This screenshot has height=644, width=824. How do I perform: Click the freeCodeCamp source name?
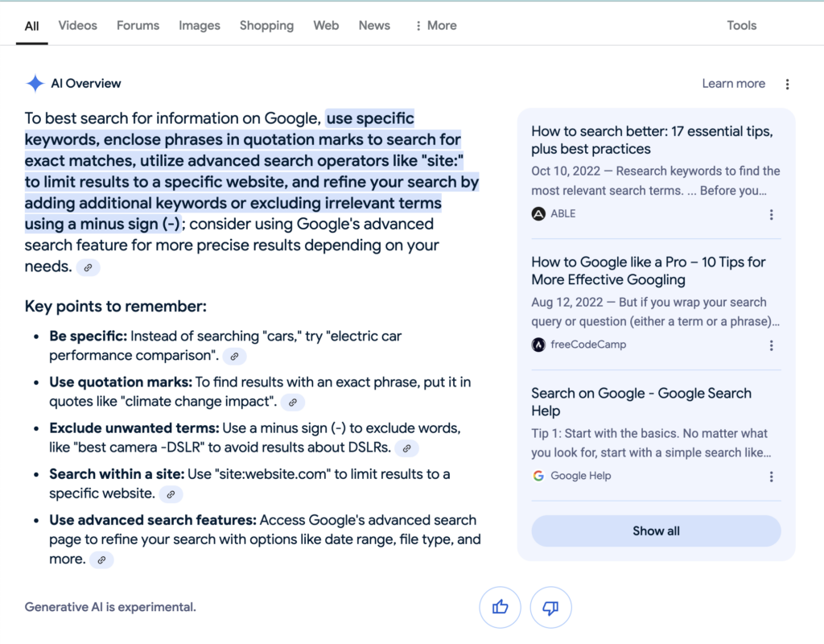coord(588,345)
